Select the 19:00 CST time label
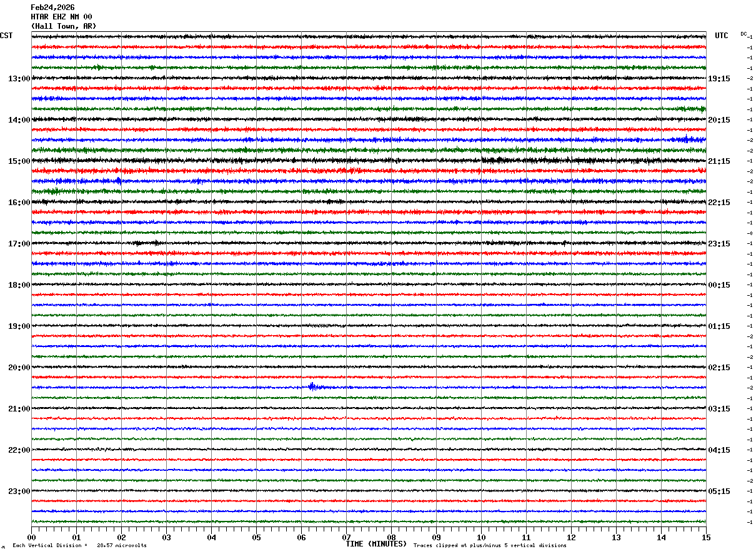 tap(19, 326)
